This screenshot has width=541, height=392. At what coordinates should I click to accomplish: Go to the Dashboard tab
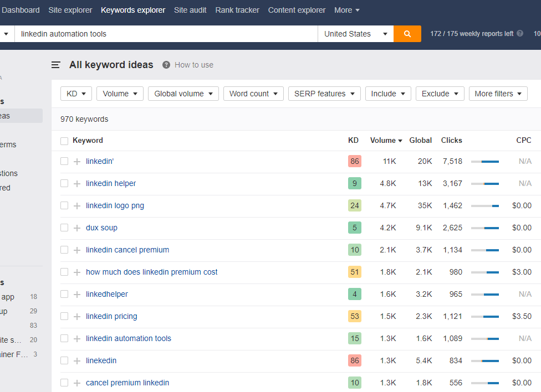[x=21, y=11]
